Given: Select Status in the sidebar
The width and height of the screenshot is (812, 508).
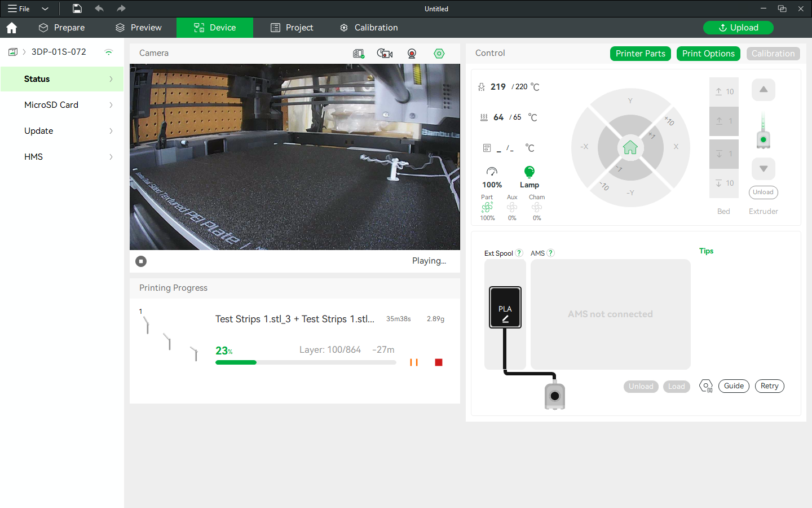Looking at the screenshot, I should [x=62, y=79].
